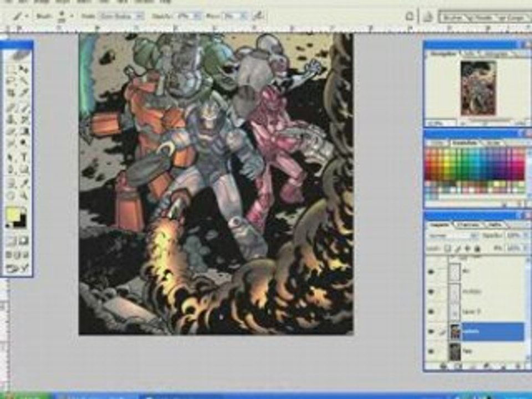The height and width of the screenshot is (399, 532).
Task: Hide the highlighted layer's eye icon
Action: pos(431,331)
